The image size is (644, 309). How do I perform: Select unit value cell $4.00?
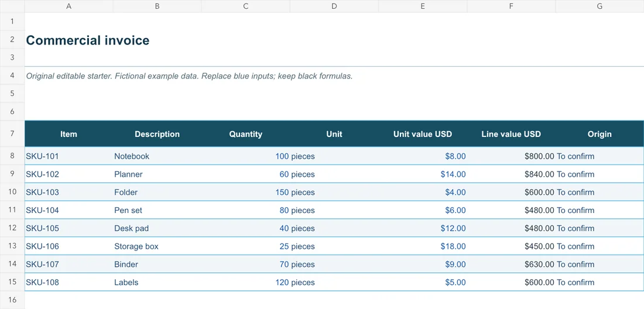[423, 192]
